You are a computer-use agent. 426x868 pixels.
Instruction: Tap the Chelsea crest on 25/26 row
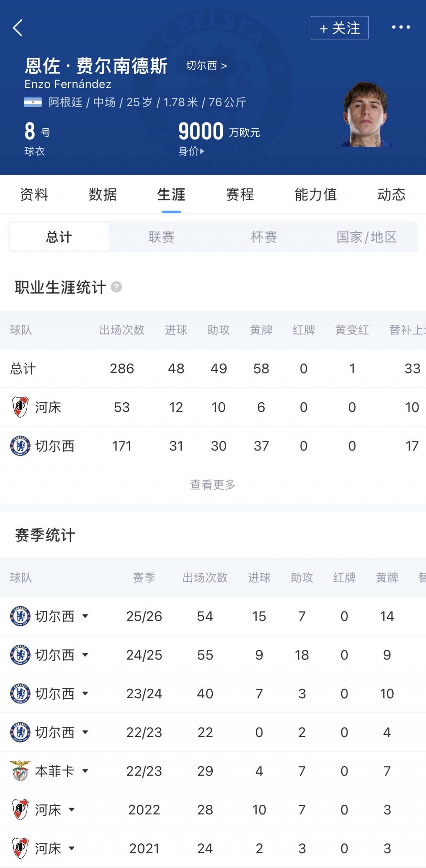(x=20, y=616)
